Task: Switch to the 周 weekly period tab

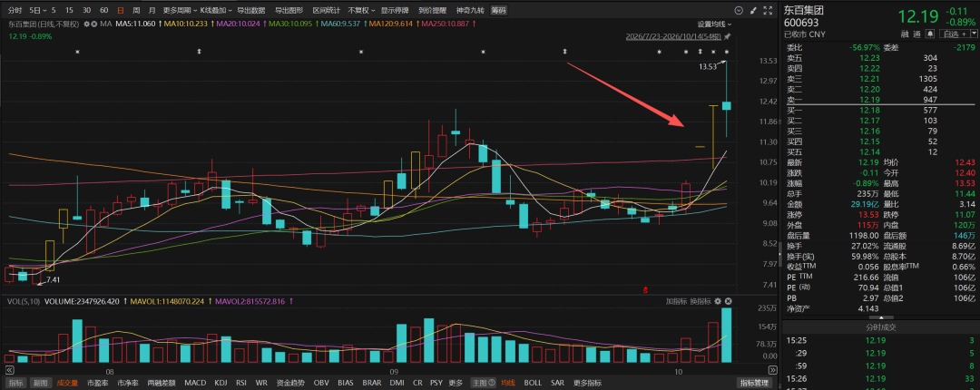Action: [136, 11]
